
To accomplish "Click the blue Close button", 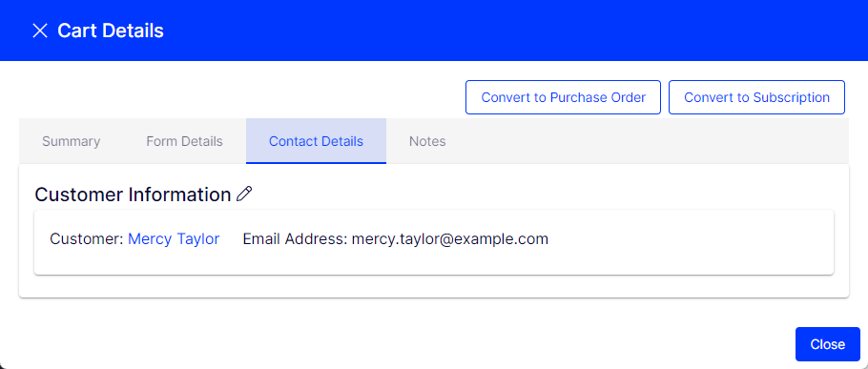I will click(828, 344).
